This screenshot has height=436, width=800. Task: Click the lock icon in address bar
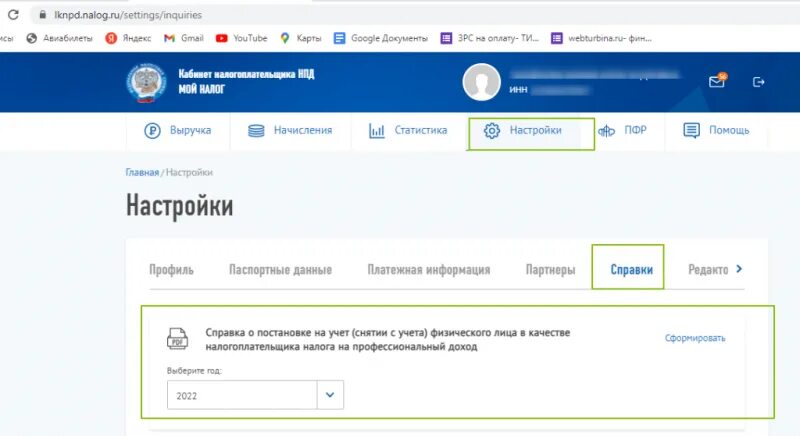[x=42, y=15]
